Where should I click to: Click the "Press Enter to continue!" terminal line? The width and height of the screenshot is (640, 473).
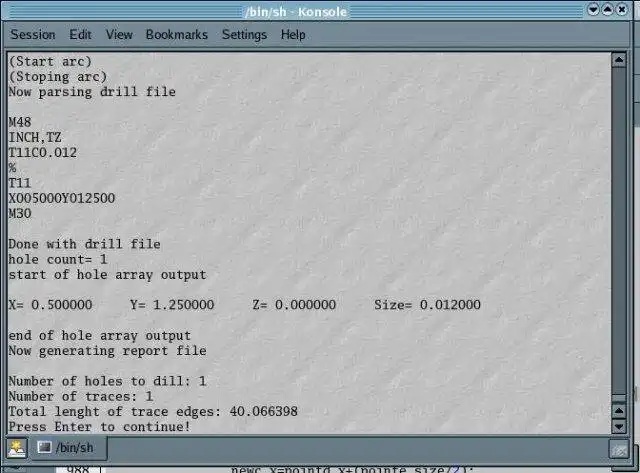pos(100,427)
